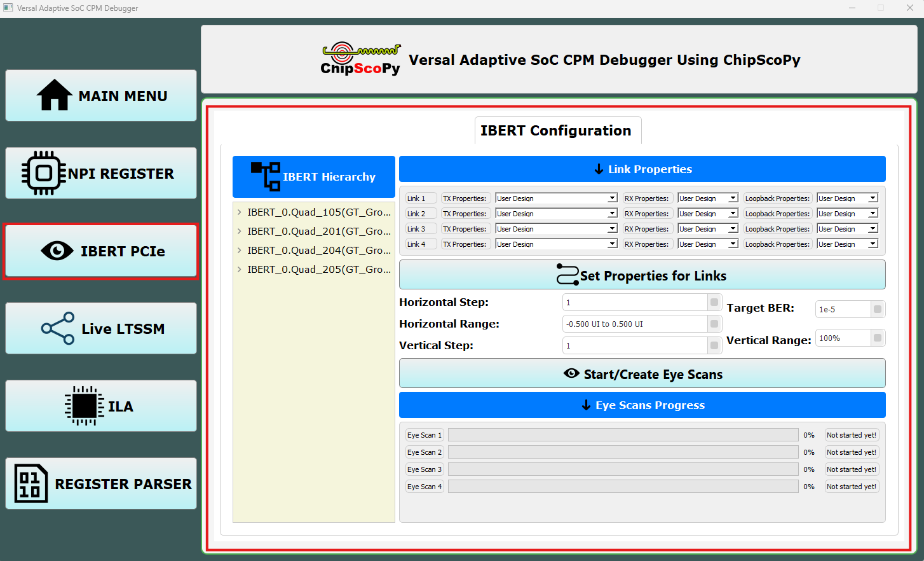Start the eye scans with Start/Create Eye Scans

coord(642,373)
